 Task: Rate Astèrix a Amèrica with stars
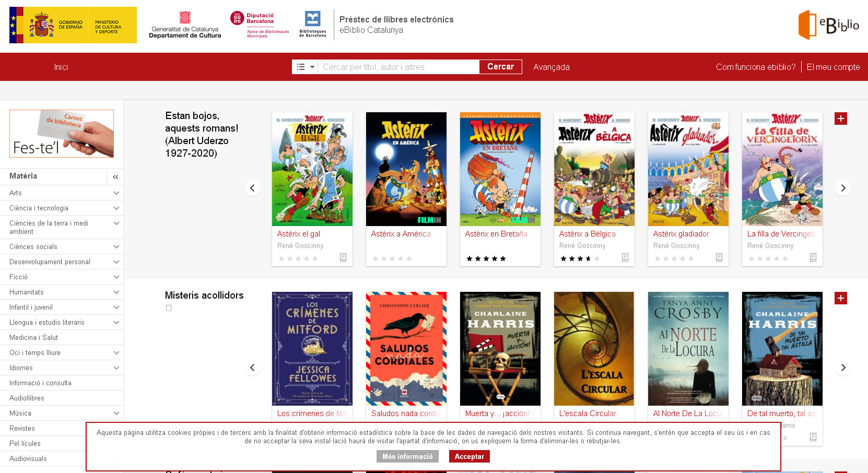pyautogui.click(x=392, y=258)
